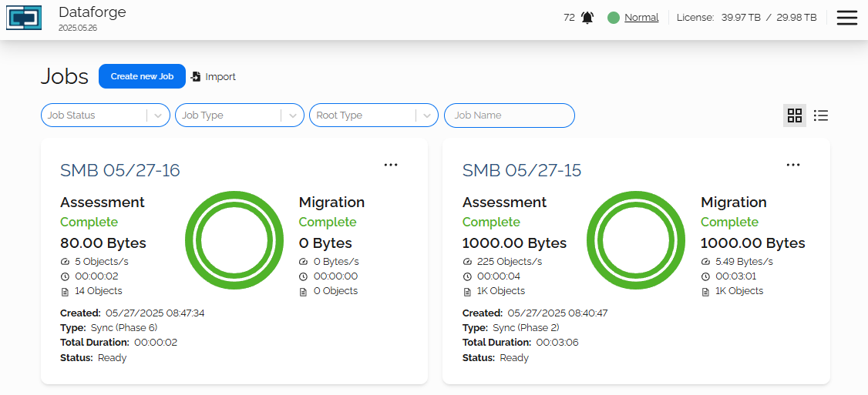Click the green Normal status indicator dot
Screen dimensions: 868x395
614,18
